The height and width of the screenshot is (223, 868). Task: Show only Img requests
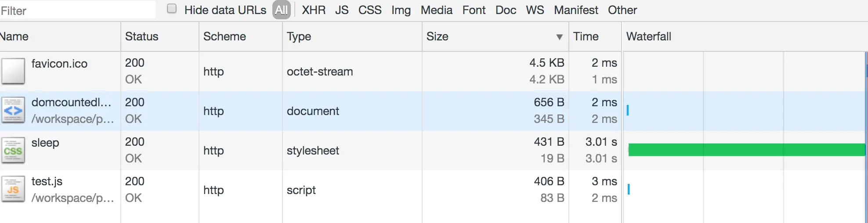pyautogui.click(x=401, y=10)
